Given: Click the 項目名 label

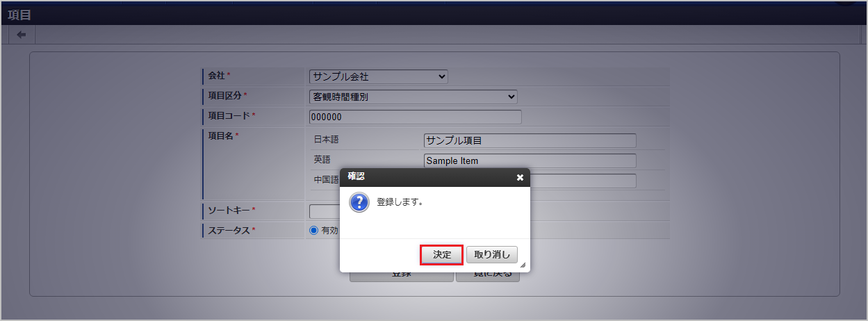Looking at the screenshot, I should 220,136.
